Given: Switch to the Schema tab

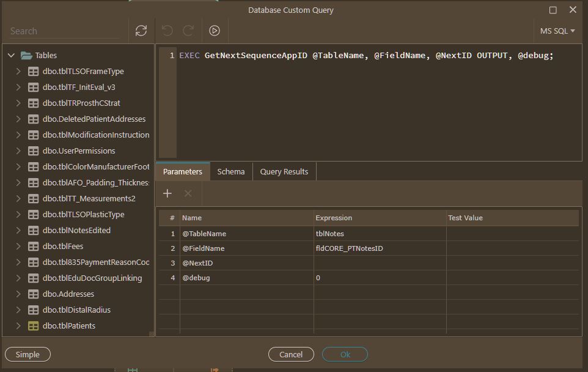Looking at the screenshot, I should (231, 171).
